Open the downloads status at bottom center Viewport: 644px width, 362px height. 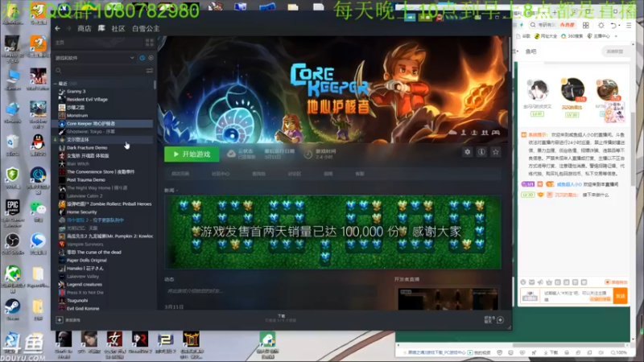pyautogui.click(x=281, y=318)
